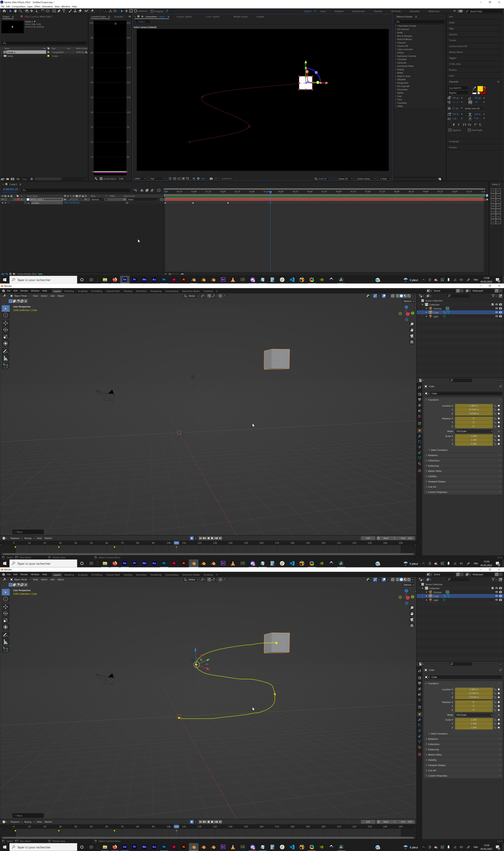Click the Location X field in upper Blender

point(473,406)
